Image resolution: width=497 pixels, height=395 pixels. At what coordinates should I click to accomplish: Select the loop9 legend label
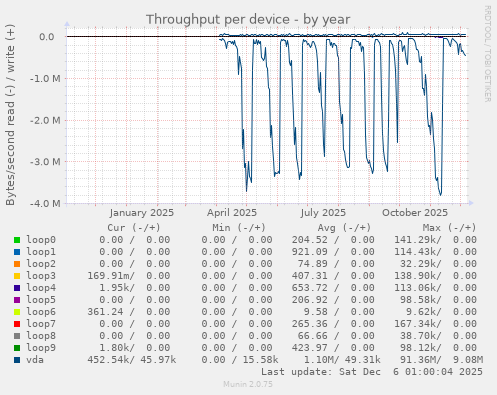pos(41,348)
